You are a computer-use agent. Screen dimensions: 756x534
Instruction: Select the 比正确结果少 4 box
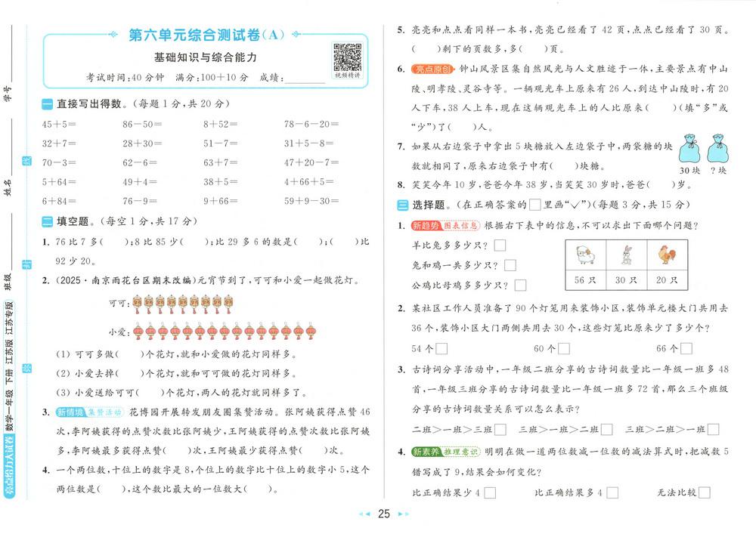tap(490, 492)
